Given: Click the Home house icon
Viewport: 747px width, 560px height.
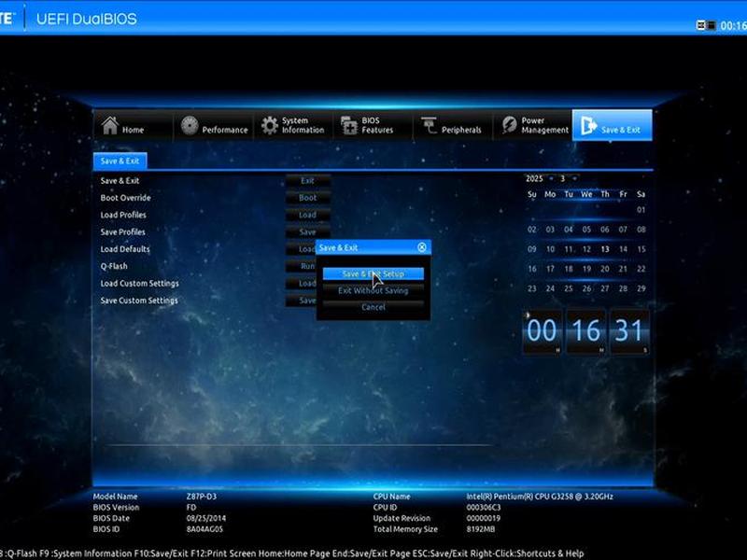Looking at the screenshot, I should 110,125.
